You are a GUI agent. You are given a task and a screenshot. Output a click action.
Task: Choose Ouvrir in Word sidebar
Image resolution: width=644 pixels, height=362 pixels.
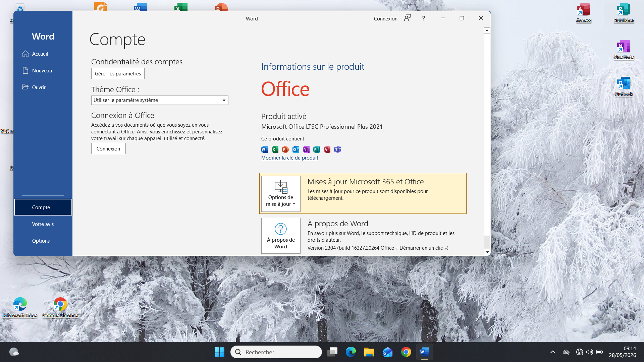pyautogui.click(x=43, y=87)
